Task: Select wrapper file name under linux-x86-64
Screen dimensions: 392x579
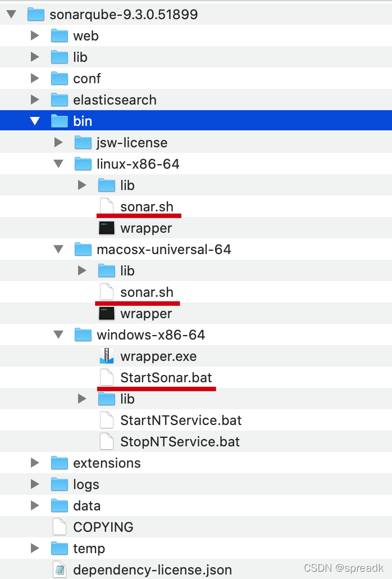Action: pyautogui.click(x=146, y=229)
